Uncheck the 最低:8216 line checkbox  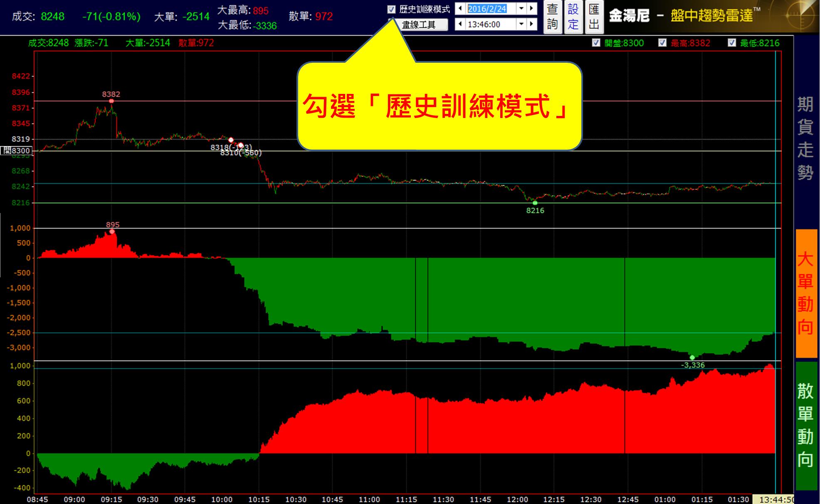(x=732, y=43)
